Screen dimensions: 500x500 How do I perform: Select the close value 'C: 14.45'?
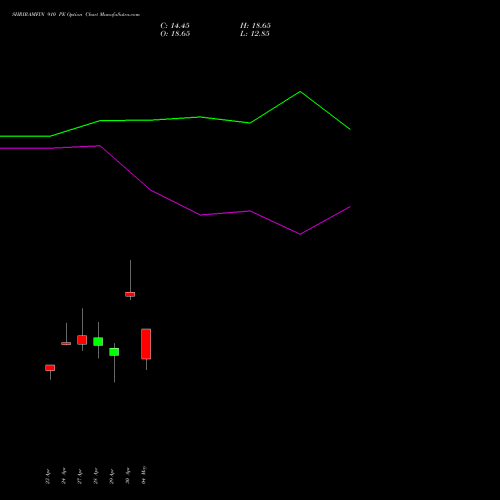point(175,26)
